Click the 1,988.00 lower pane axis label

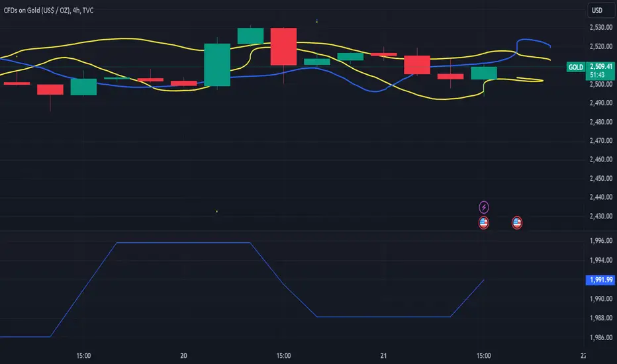click(601, 318)
